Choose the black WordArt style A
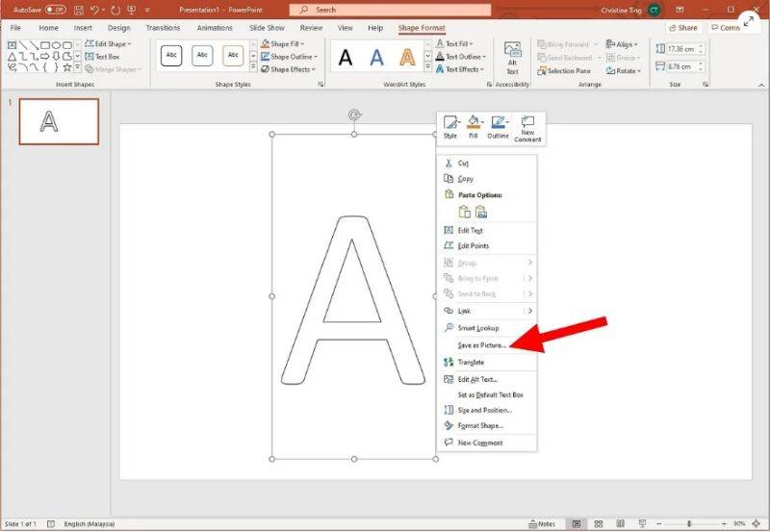This screenshot has height=532, width=770. (x=346, y=58)
